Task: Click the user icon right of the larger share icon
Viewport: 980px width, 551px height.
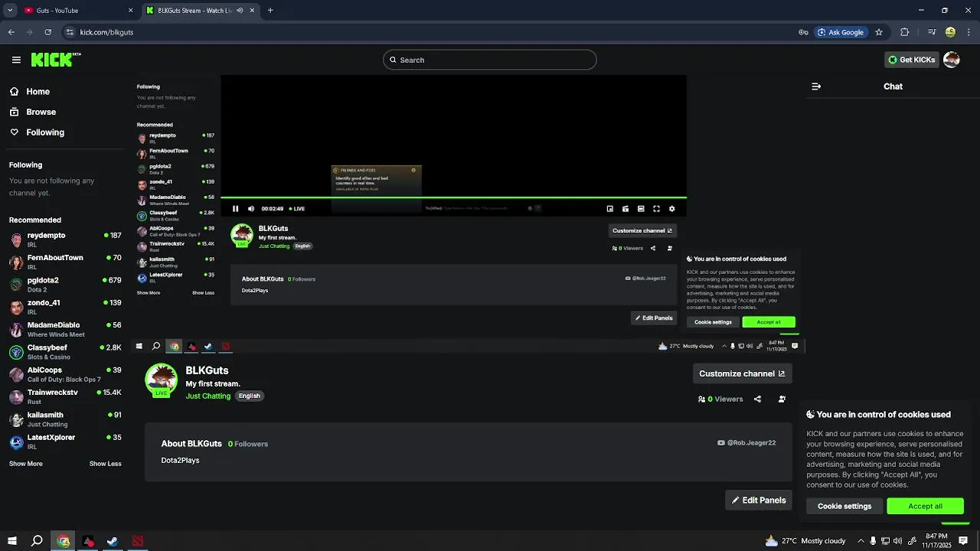Action: pyautogui.click(x=782, y=399)
